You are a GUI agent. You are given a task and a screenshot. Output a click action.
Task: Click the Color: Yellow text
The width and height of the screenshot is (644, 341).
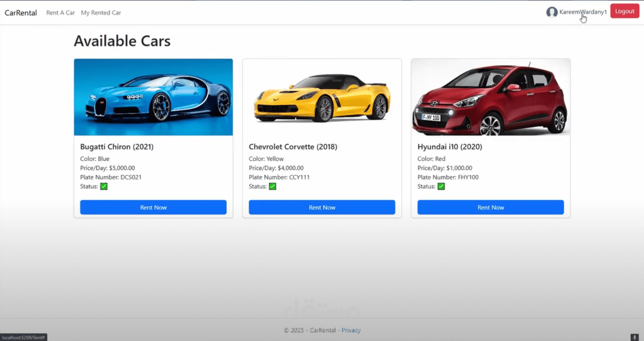click(266, 159)
